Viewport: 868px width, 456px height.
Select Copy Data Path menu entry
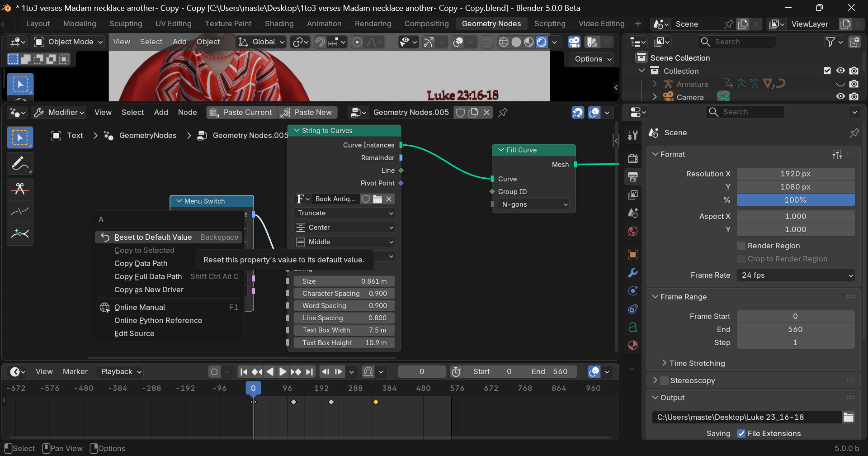(x=141, y=263)
